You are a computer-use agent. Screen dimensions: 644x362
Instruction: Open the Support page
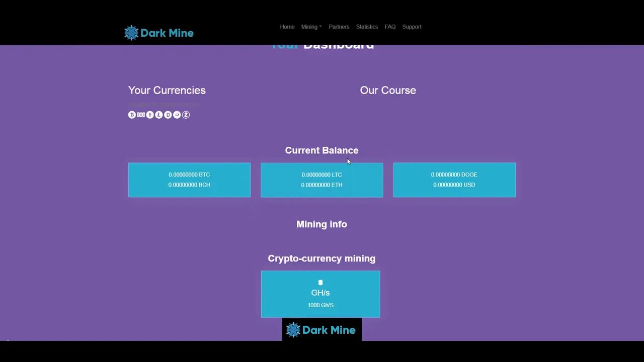click(x=412, y=27)
